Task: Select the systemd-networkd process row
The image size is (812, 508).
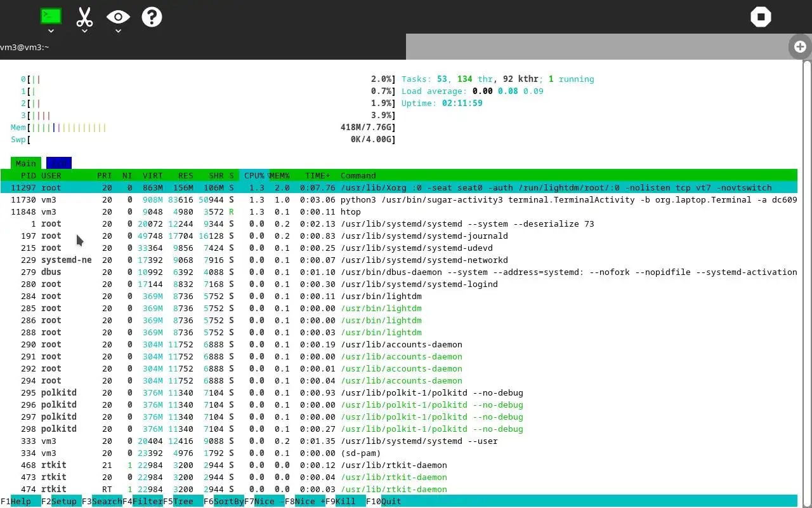Action: [399, 260]
